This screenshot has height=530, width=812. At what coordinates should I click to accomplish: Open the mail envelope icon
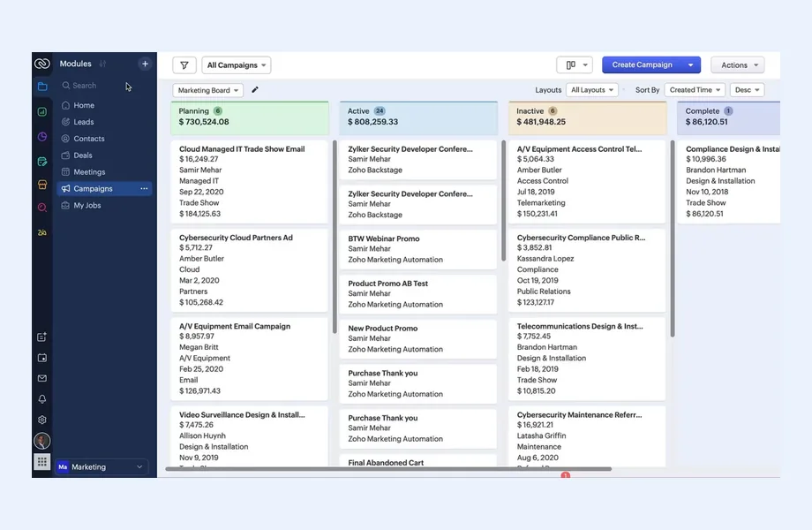[42, 378]
